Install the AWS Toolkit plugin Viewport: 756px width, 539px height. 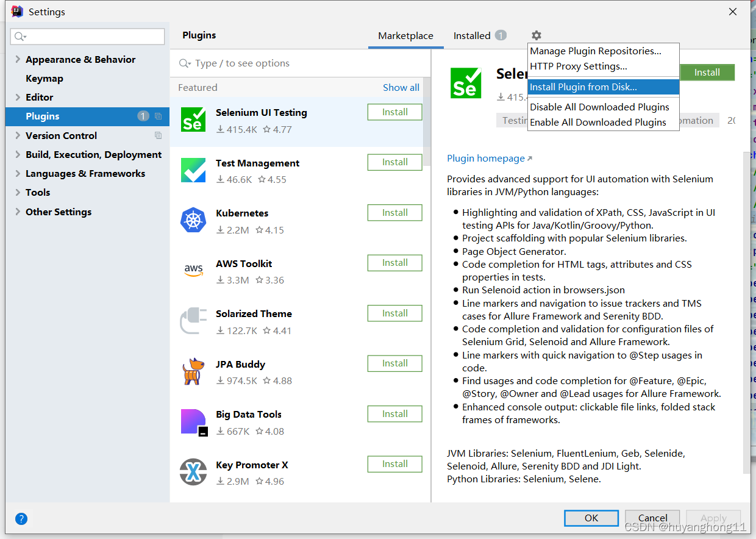point(394,263)
